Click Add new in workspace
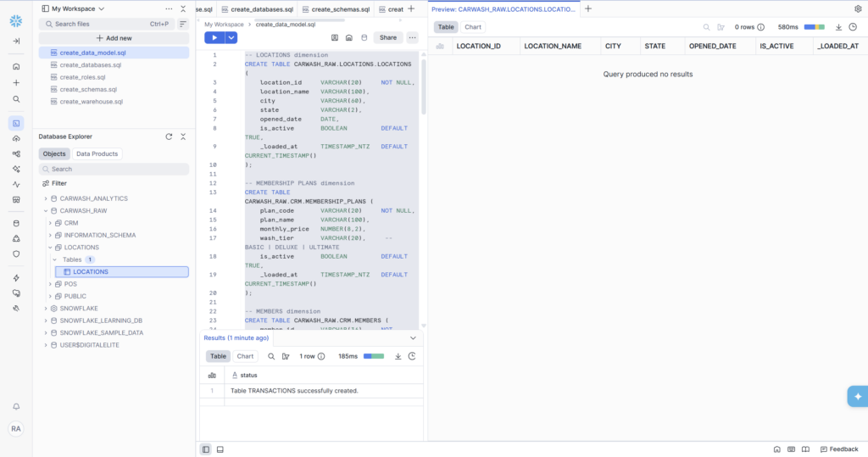The height and width of the screenshot is (457, 868). pos(114,38)
